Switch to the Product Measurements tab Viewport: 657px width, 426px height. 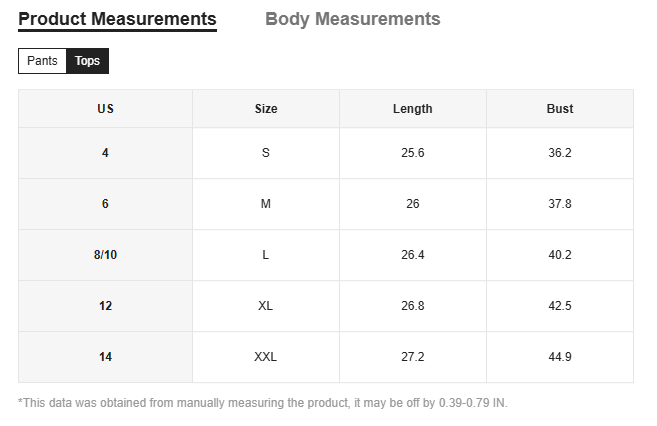(x=117, y=19)
